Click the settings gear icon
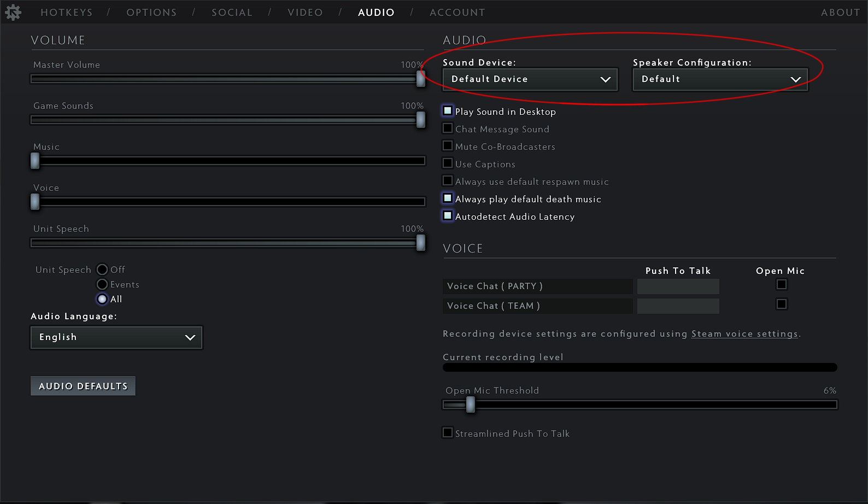 click(13, 12)
